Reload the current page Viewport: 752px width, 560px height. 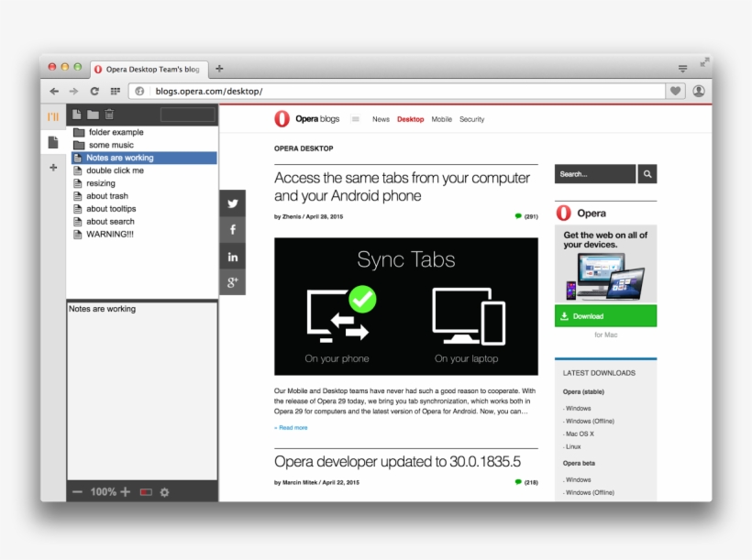(94, 92)
